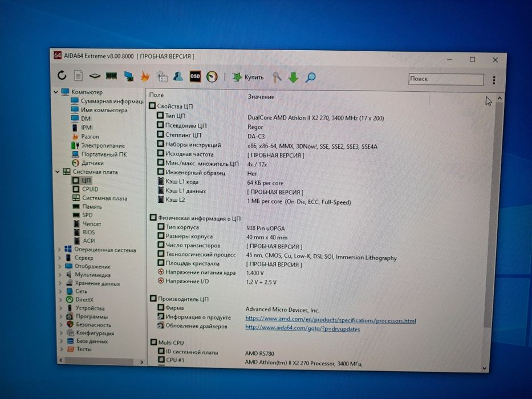Image resolution: width=532 pixels, height=399 pixels.
Task: Expand the Отображение tree node
Action: point(60,266)
